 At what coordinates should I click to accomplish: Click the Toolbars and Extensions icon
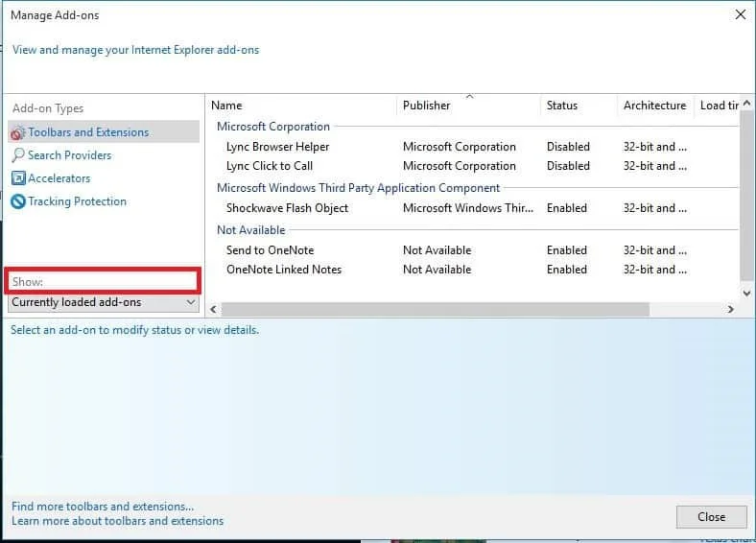click(18, 132)
